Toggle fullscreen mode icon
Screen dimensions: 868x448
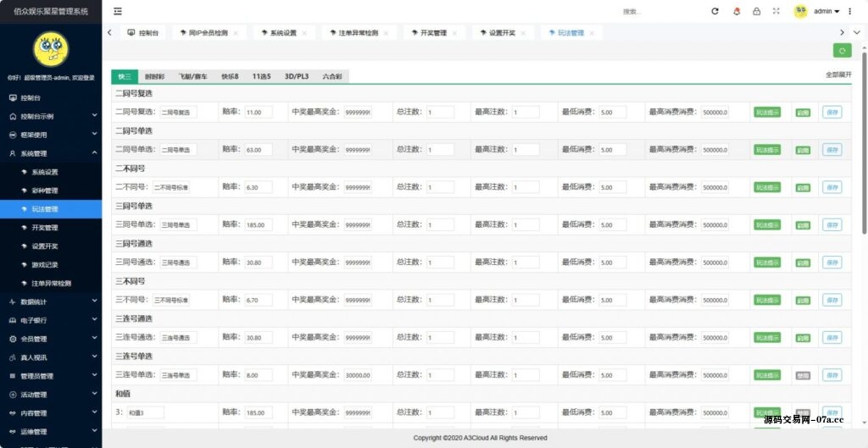point(776,11)
